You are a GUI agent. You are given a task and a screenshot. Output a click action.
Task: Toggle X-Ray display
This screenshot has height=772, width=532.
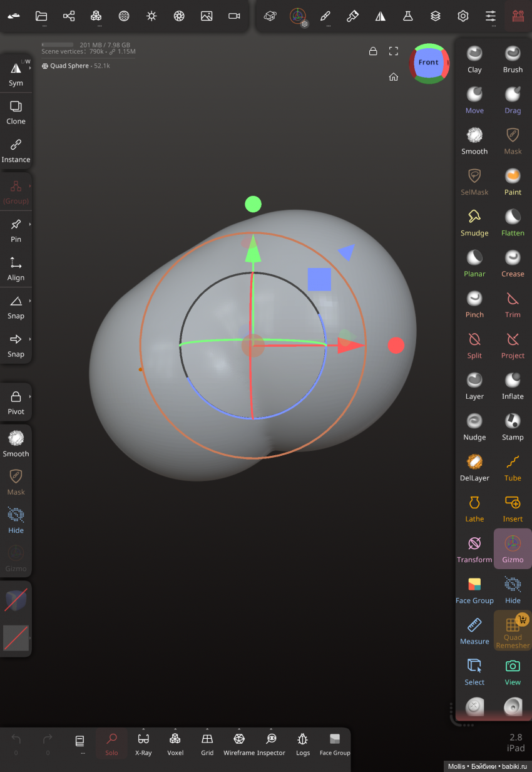point(143,744)
